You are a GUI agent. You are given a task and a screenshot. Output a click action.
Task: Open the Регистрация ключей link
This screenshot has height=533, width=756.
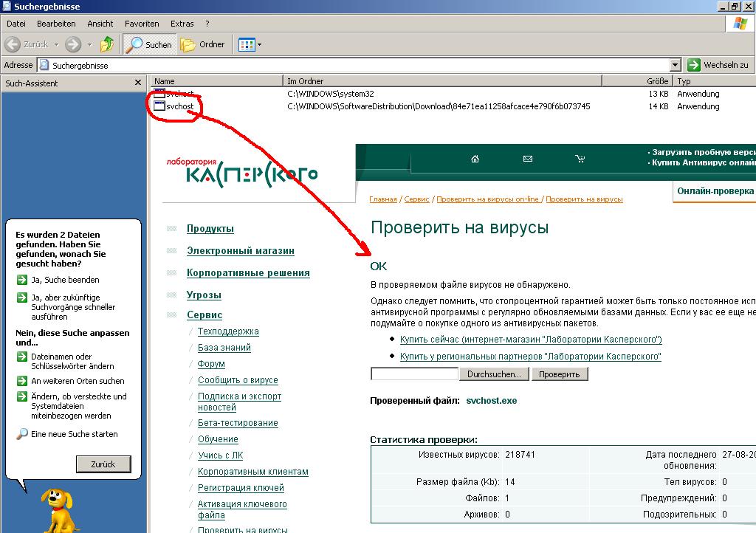pyautogui.click(x=241, y=488)
